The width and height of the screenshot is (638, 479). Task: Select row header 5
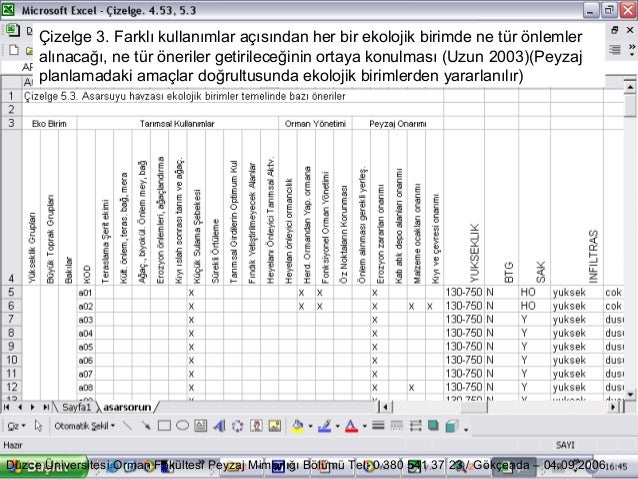[x=11, y=292]
